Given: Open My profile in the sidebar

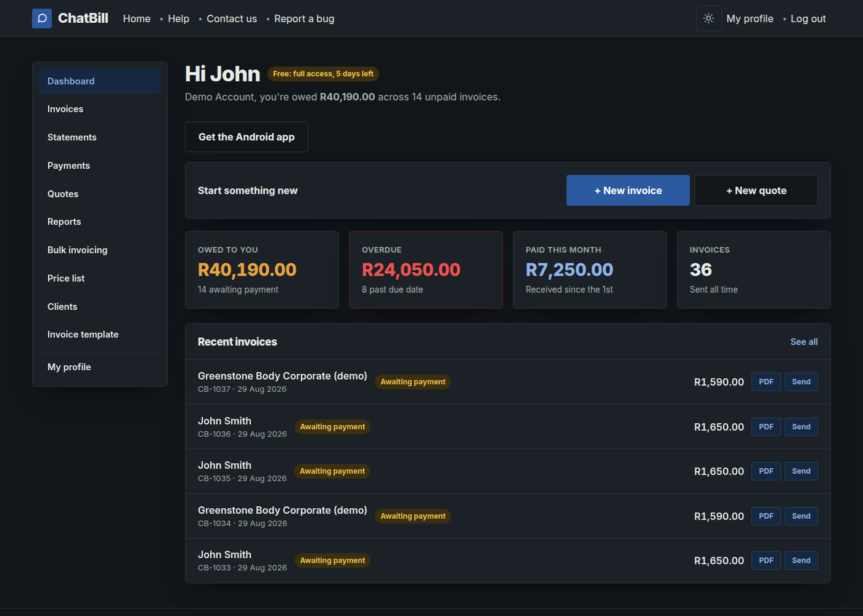Looking at the screenshot, I should tap(100, 367).
